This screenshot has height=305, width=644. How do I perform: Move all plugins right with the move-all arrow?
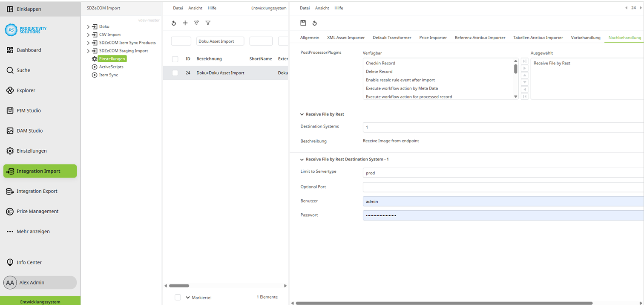[x=524, y=61]
